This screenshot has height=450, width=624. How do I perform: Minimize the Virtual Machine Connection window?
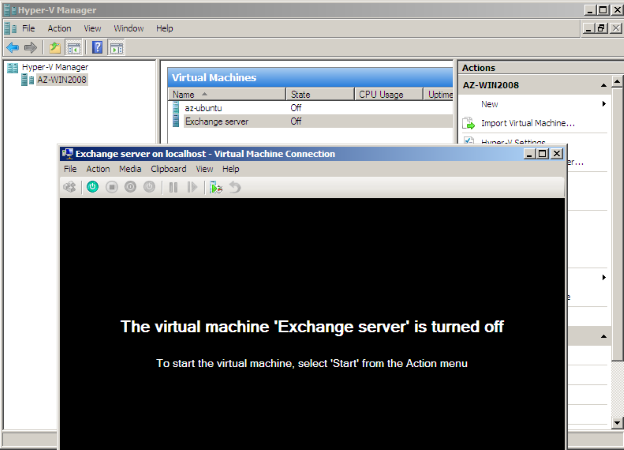[530, 154]
